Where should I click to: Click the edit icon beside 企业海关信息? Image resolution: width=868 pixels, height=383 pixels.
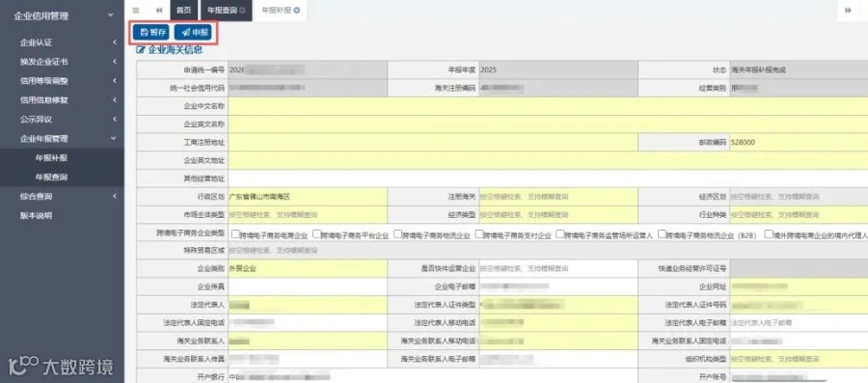pos(140,50)
